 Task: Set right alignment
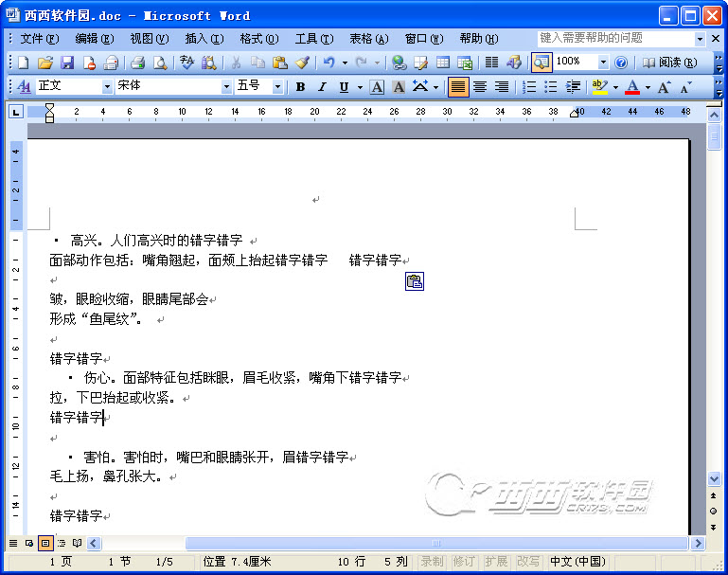click(502, 87)
